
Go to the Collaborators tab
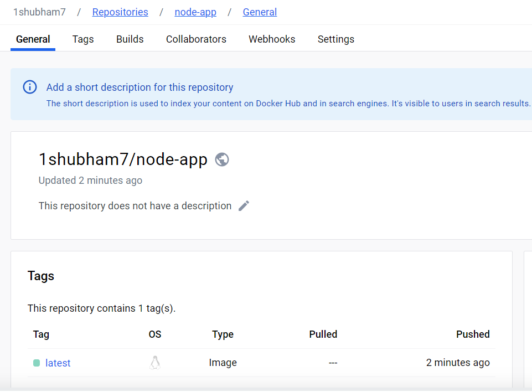point(196,39)
